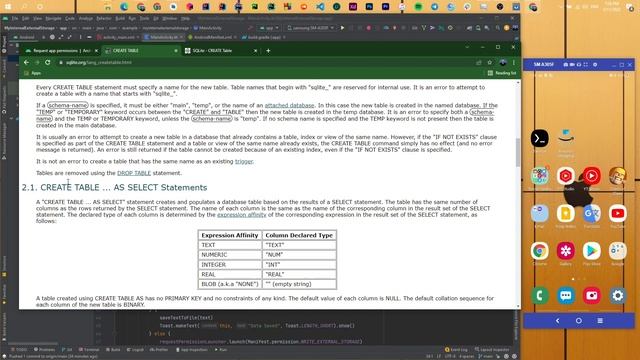Tap the phone Back navigation button

[558, 321]
